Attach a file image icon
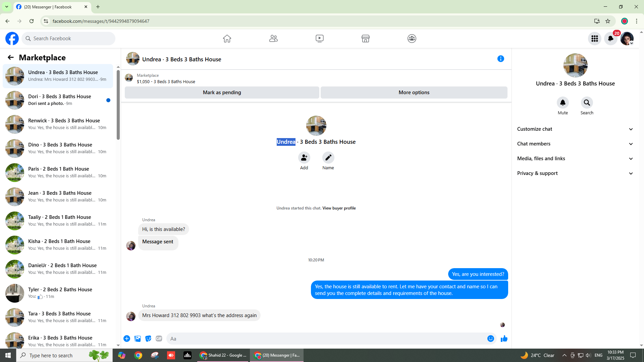 coord(138,339)
